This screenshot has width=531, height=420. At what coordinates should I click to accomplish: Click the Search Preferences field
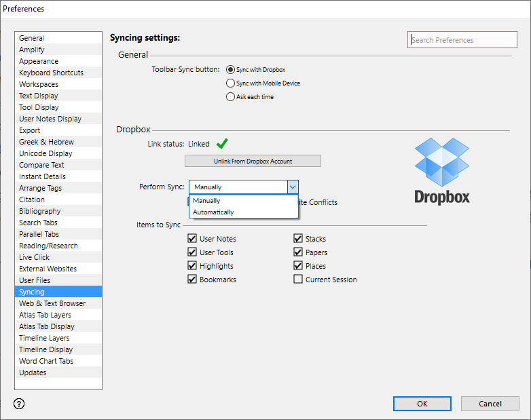[462, 40]
